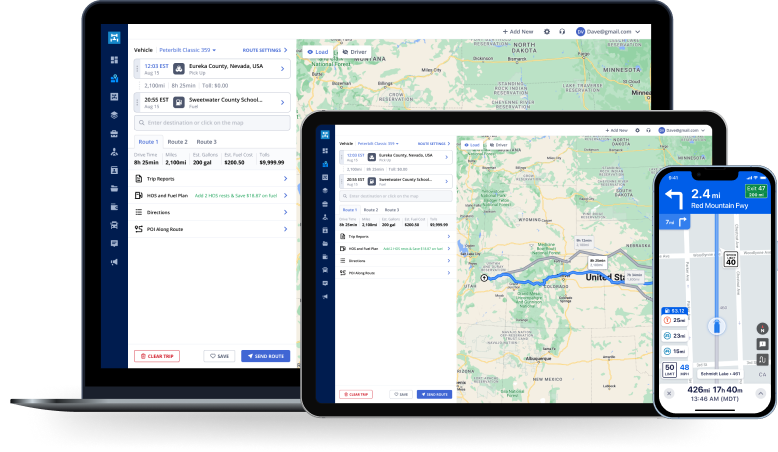
Task: Switch to the Route 3 tab on tablet
Action: pos(392,210)
